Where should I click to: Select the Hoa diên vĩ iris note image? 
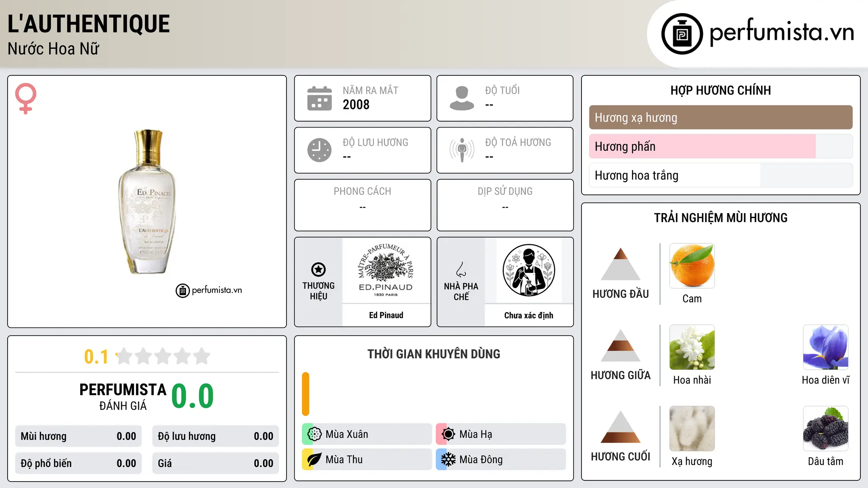click(x=826, y=347)
